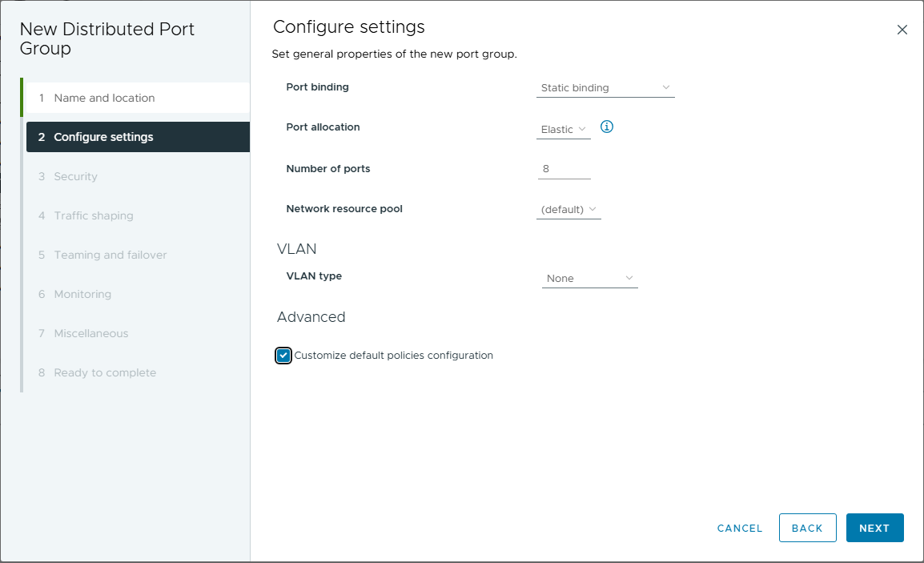This screenshot has height=563, width=924.
Task: Open the Miscellaneous wizard step
Action: [x=90, y=333]
